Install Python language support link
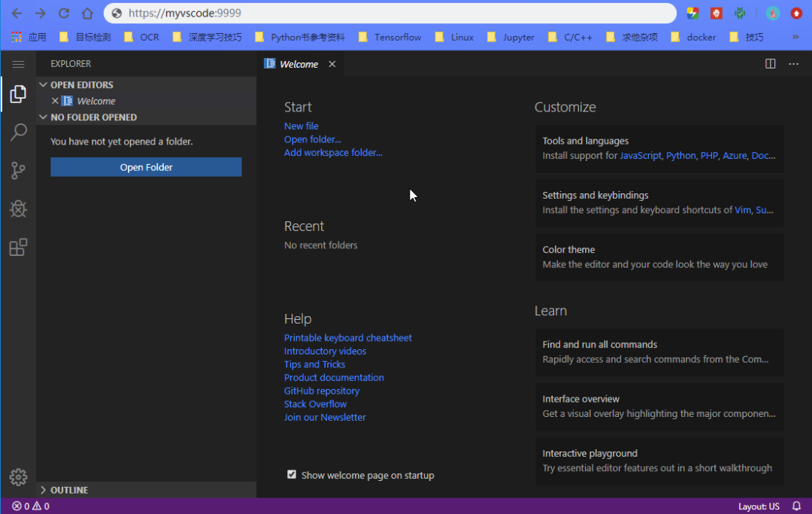 point(680,156)
